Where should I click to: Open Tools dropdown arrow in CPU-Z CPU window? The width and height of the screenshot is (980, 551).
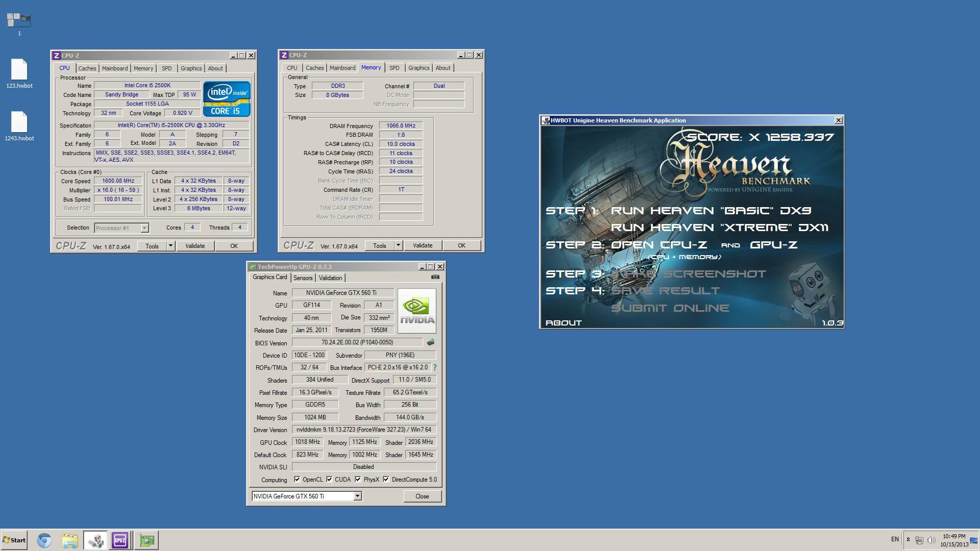coord(170,246)
